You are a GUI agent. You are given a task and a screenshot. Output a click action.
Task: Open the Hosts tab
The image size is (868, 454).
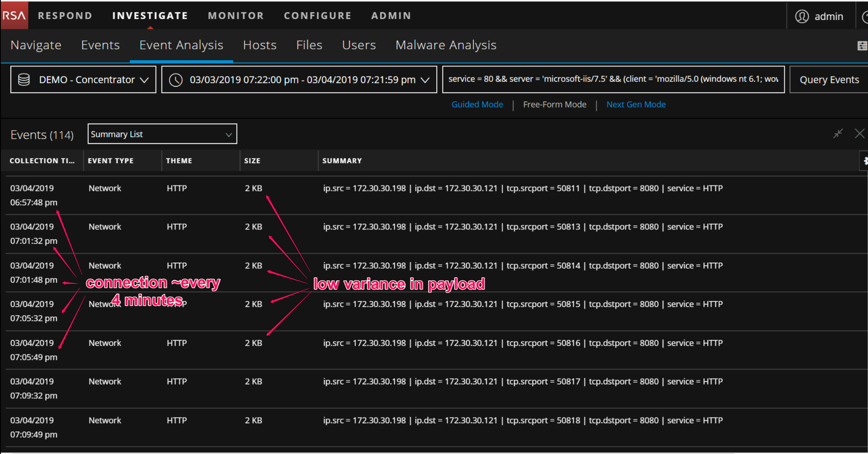259,45
